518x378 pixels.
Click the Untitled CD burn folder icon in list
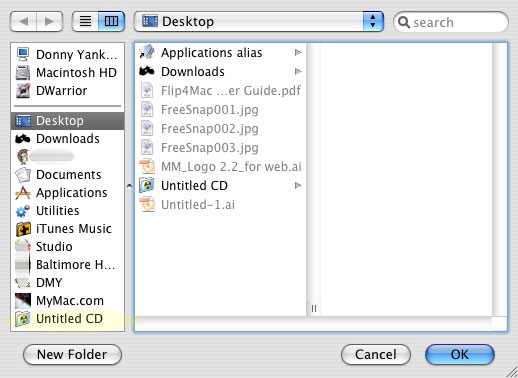(x=147, y=185)
